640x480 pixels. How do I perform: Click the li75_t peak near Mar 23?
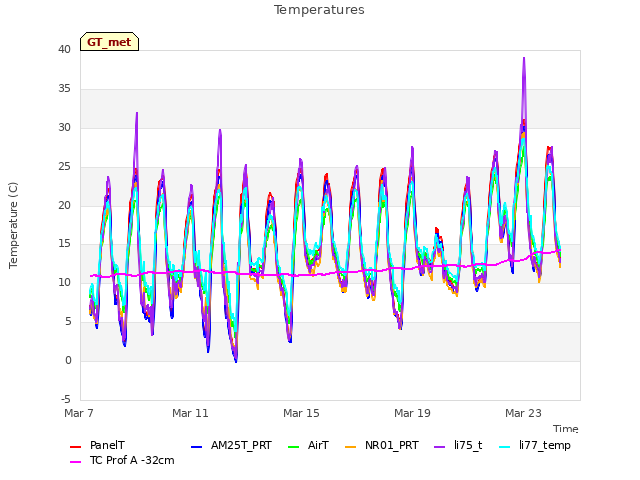[x=524, y=59]
